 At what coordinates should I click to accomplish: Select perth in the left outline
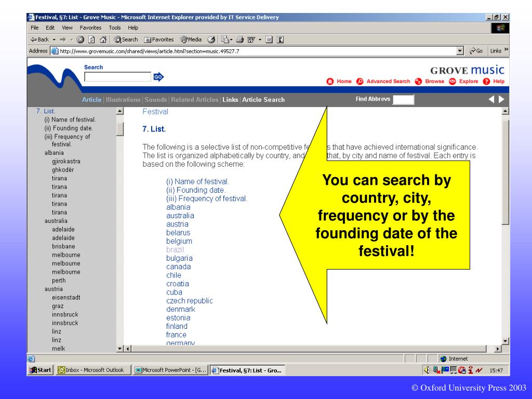[x=59, y=281]
